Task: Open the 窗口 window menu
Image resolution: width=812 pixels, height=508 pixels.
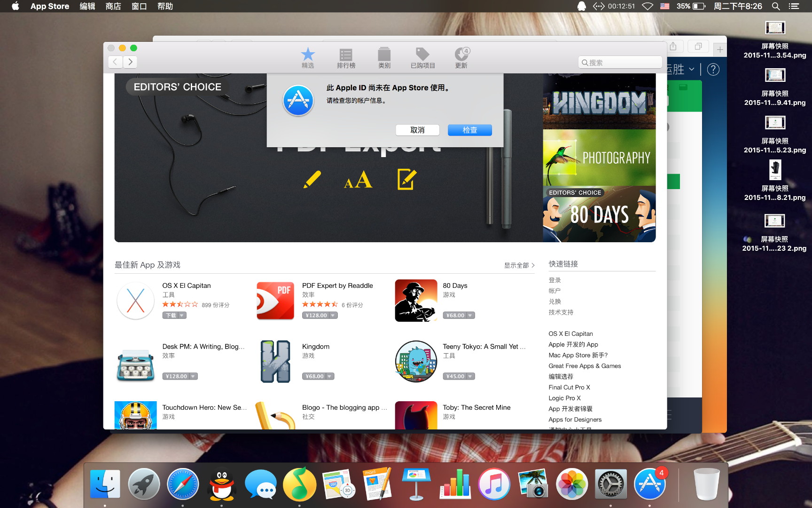Action: (139, 6)
